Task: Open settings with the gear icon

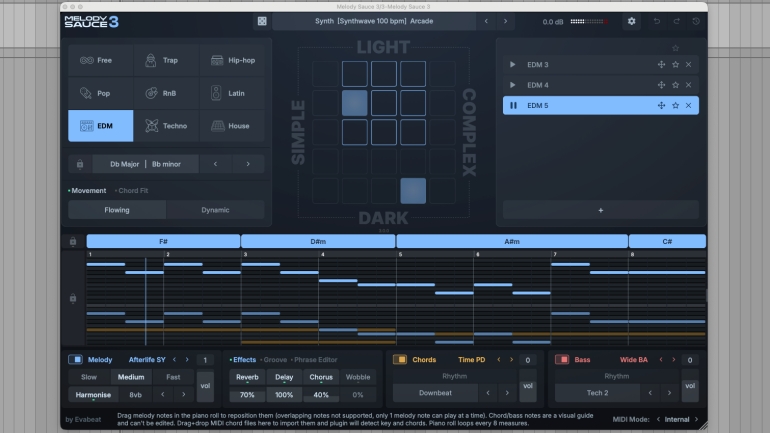Action: [631, 21]
